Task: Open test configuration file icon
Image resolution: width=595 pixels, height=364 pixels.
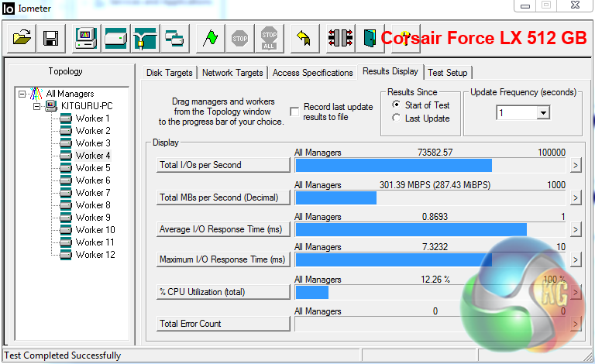Action: [22, 38]
